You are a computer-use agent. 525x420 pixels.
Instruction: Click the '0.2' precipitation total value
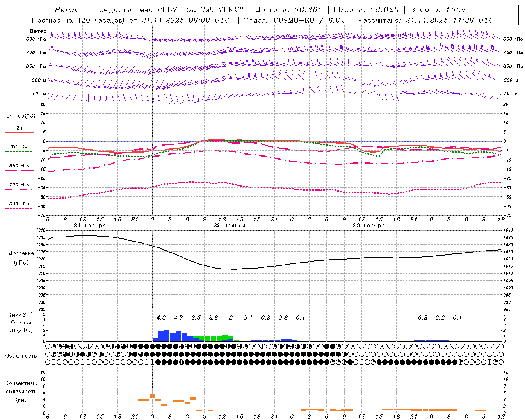pyautogui.click(x=440, y=317)
